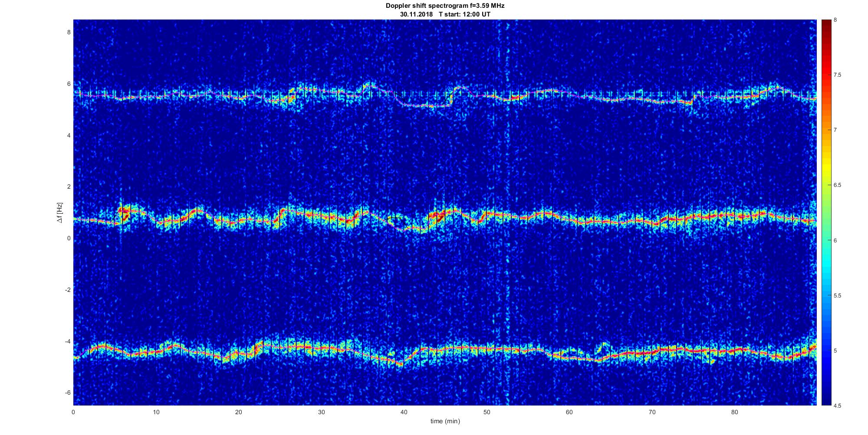Click the colorbar tick label '7.5'
The width and height of the screenshot is (868, 435).
[838, 75]
